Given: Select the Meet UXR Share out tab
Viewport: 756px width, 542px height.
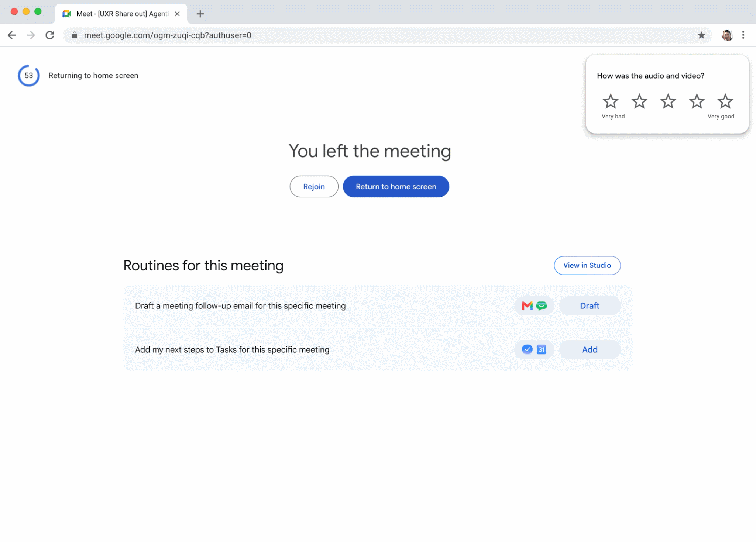Looking at the screenshot, I should click(x=121, y=14).
